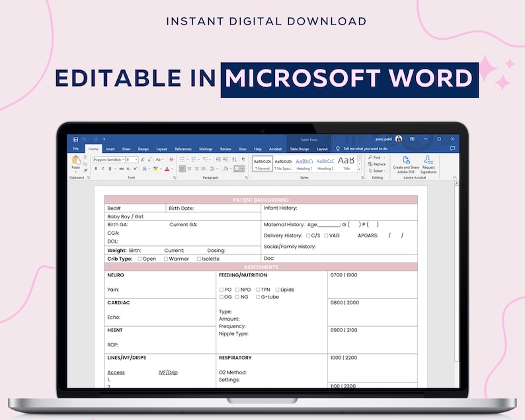Click the Numbering list icon

click(194, 159)
